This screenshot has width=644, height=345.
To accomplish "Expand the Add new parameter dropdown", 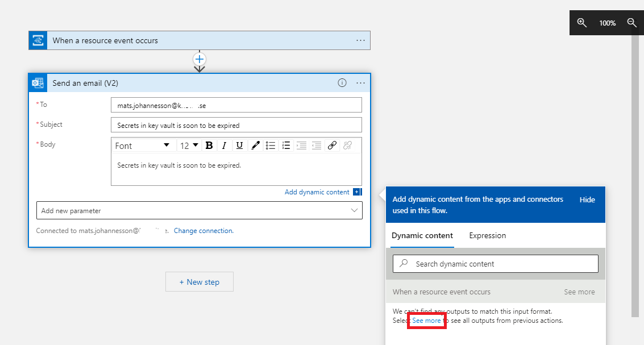I will click(x=199, y=210).
